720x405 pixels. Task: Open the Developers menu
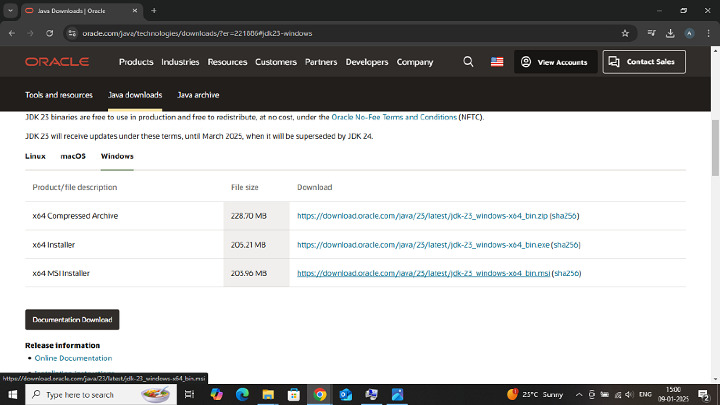point(367,62)
